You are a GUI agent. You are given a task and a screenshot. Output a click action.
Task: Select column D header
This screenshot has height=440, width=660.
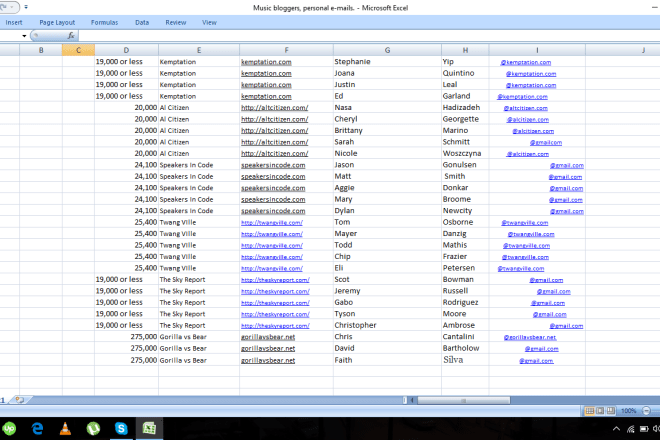pyautogui.click(x=126, y=50)
